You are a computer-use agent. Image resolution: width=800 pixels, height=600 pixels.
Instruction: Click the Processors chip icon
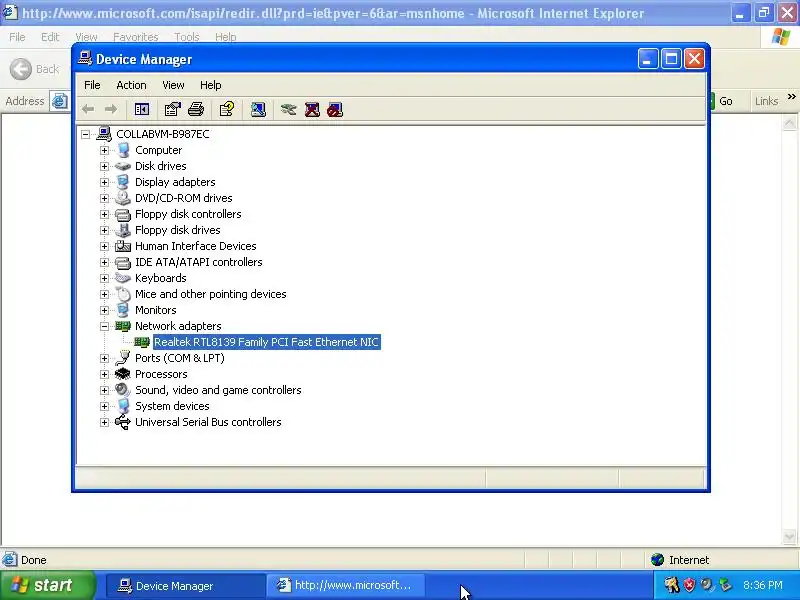click(x=122, y=374)
